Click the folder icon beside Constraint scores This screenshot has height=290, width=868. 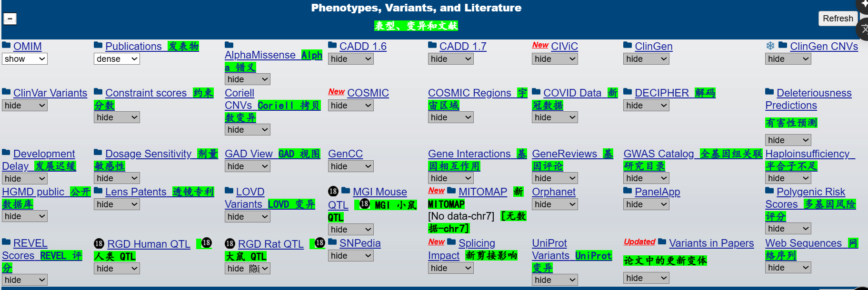click(98, 92)
